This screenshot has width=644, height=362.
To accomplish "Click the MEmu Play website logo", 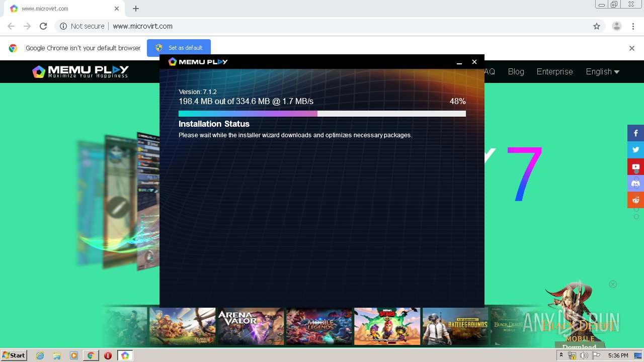I will point(80,72).
